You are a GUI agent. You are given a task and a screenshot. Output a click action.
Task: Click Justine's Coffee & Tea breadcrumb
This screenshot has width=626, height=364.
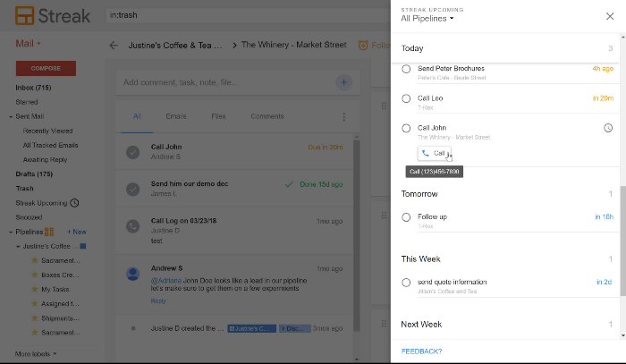175,46
